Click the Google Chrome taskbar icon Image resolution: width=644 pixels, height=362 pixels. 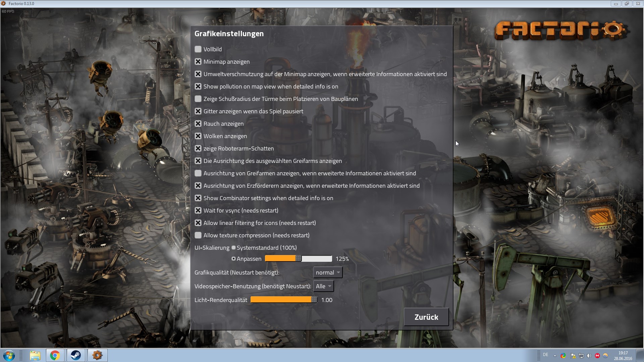(55, 355)
